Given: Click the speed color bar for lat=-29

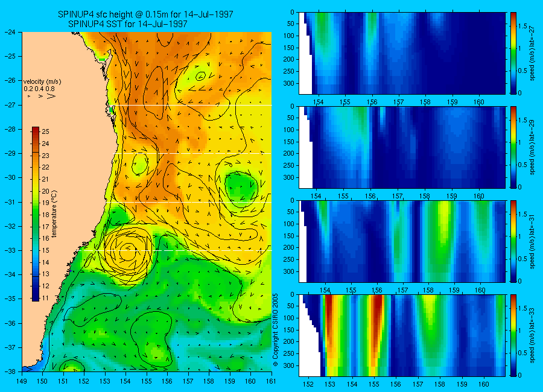Looking at the screenshot, I should (x=513, y=147).
